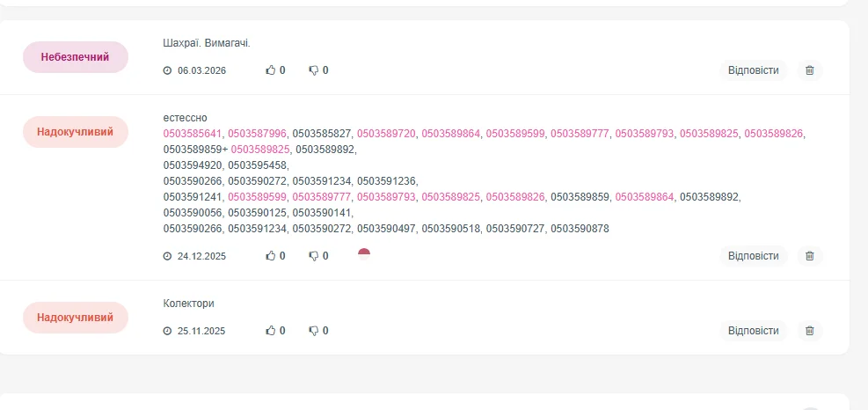Click the date 25.11.2025 on Колектори comment
Image resolution: width=868 pixels, height=410 pixels.
[201, 332]
